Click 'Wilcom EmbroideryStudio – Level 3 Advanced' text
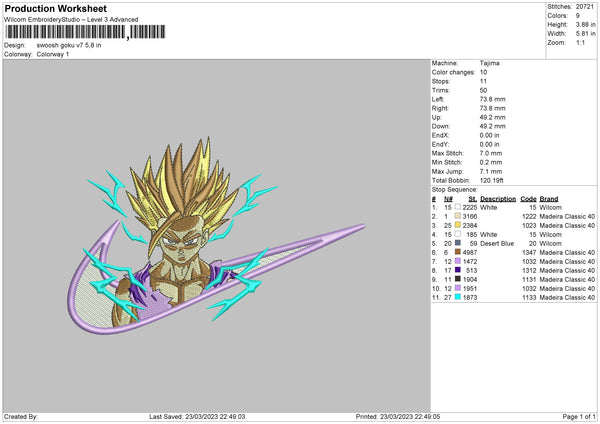 click(x=71, y=20)
